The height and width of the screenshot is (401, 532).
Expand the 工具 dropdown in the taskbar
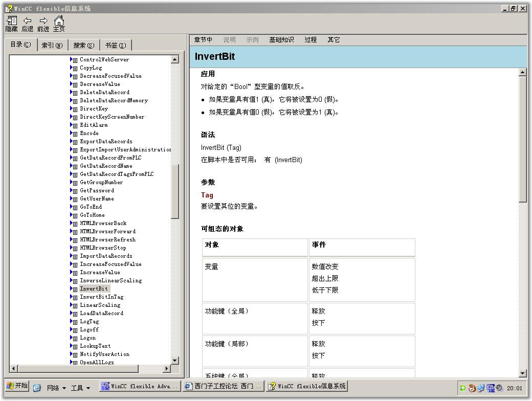[80, 388]
